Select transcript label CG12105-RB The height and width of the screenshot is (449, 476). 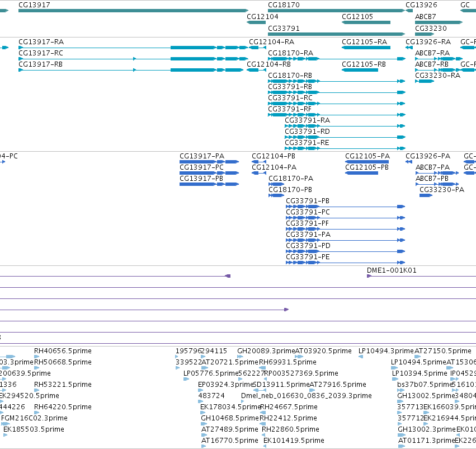(x=364, y=64)
